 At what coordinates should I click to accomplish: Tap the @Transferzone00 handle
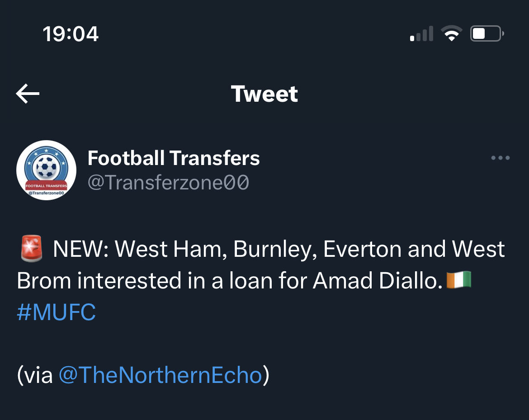pyautogui.click(x=168, y=183)
